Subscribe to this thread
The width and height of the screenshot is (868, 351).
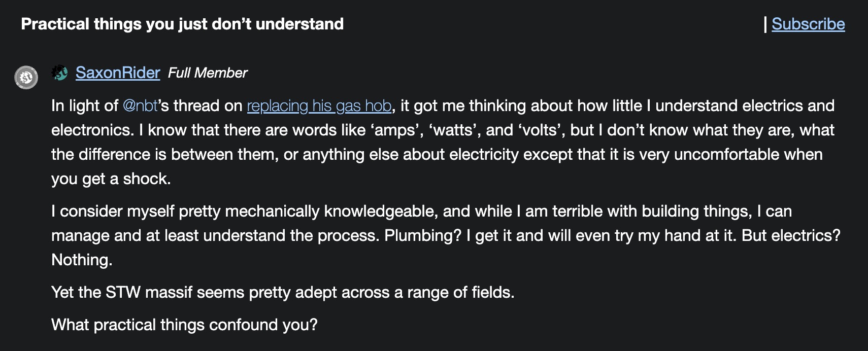click(808, 24)
